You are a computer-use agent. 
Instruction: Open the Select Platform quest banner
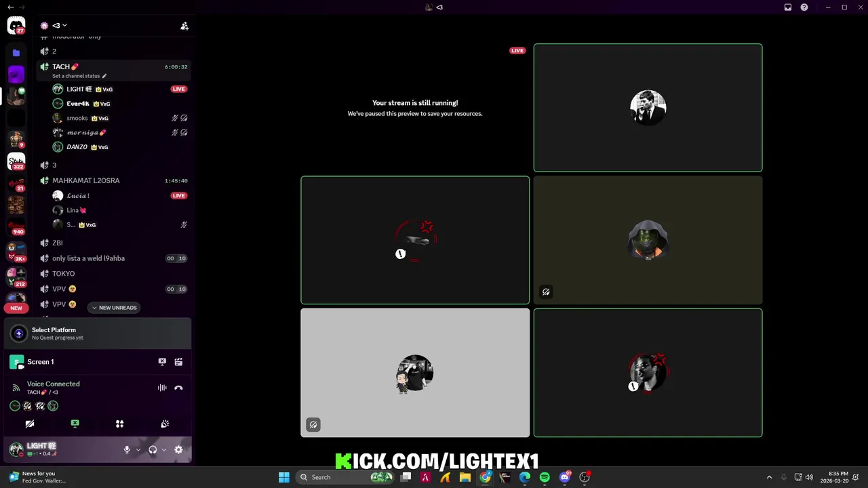coord(98,333)
